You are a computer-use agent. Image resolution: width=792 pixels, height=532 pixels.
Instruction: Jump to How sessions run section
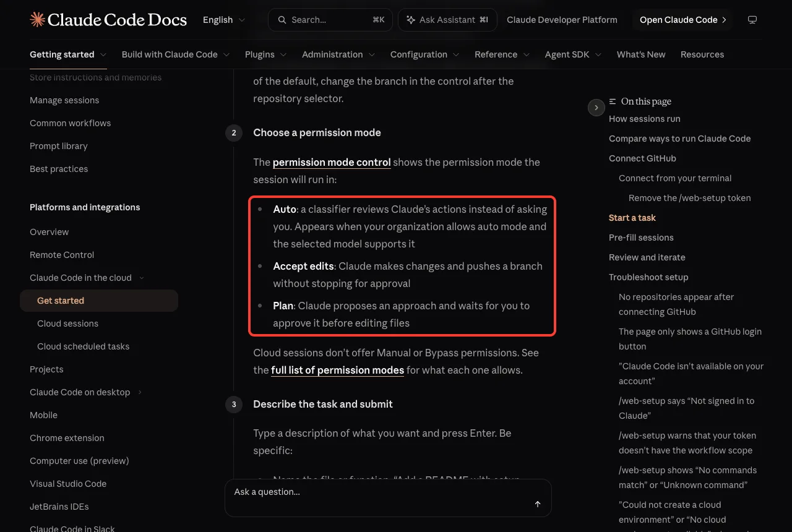(645, 119)
